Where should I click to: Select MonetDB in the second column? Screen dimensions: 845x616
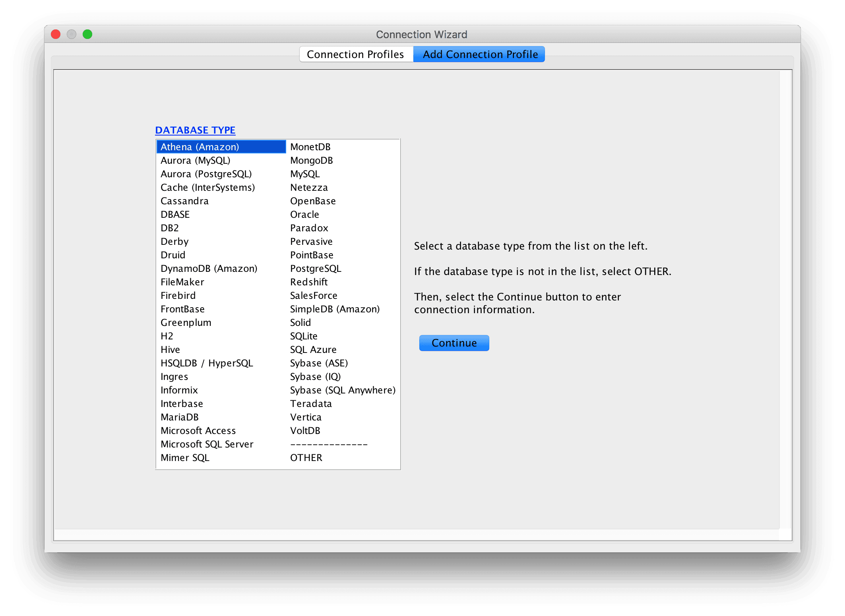click(343, 147)
